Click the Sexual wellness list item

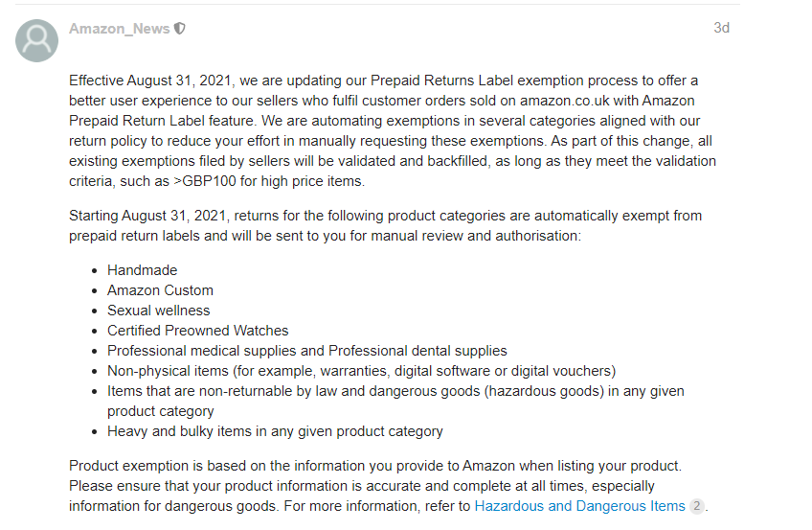pyautogui.click(x=158, y=311)
